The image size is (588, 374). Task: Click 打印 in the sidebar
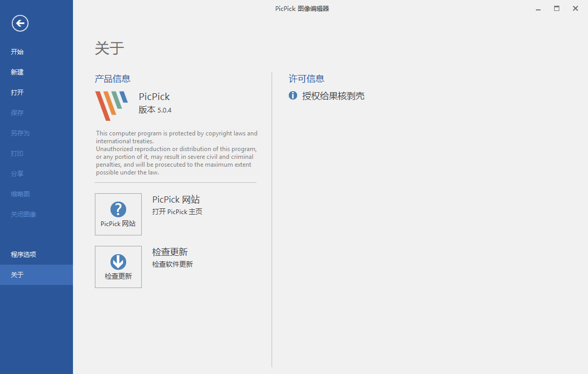[17, 153]
